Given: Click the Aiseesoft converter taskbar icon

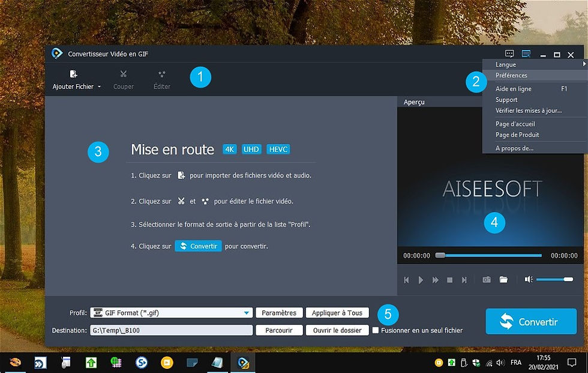Looking at the screenshot, I should click(243, 363).
